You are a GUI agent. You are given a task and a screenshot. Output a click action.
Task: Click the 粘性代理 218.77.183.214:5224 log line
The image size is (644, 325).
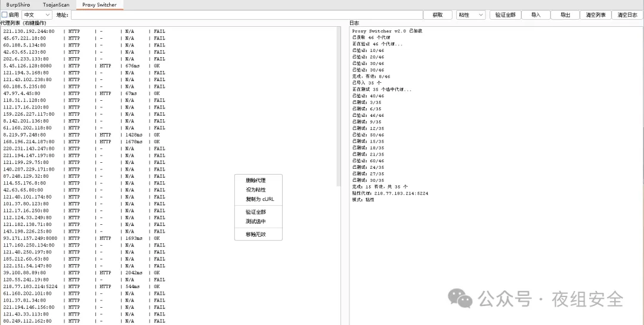tap(390, 193)
